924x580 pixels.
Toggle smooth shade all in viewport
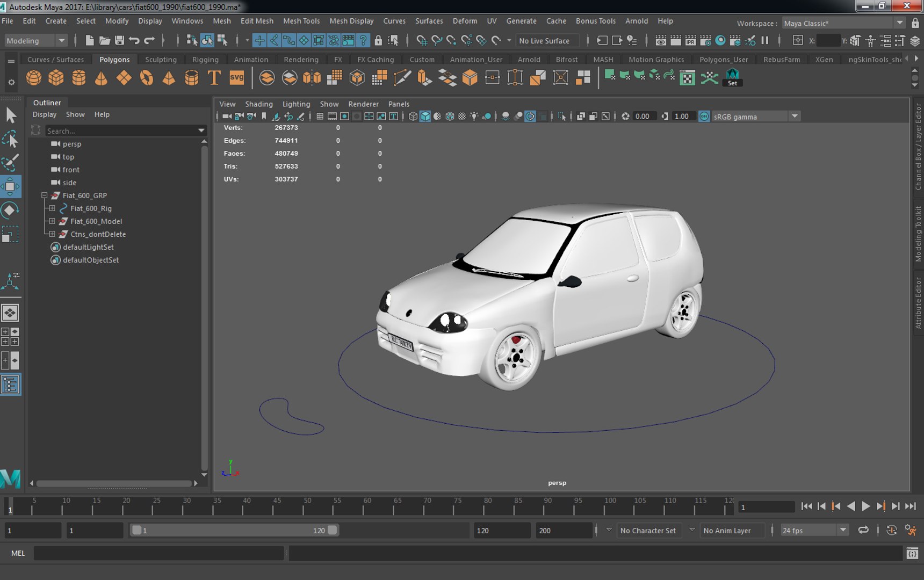425,117
